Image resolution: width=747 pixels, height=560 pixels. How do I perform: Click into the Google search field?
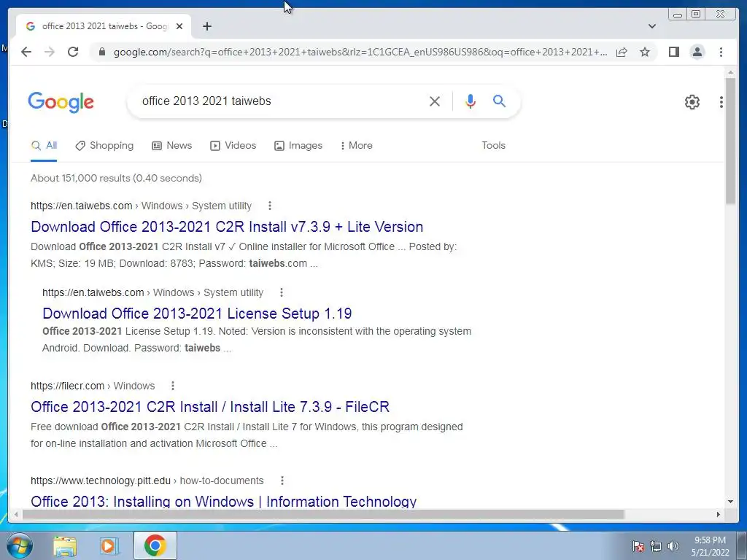[x=281, y=101]
